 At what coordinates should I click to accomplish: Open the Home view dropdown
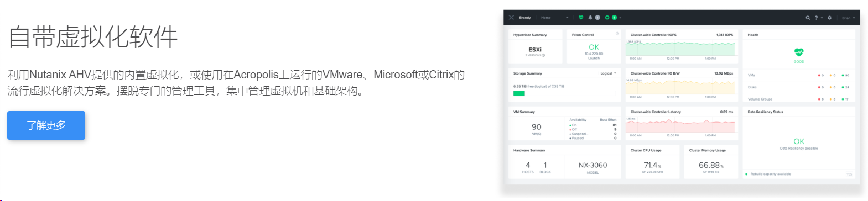point(554,18)
